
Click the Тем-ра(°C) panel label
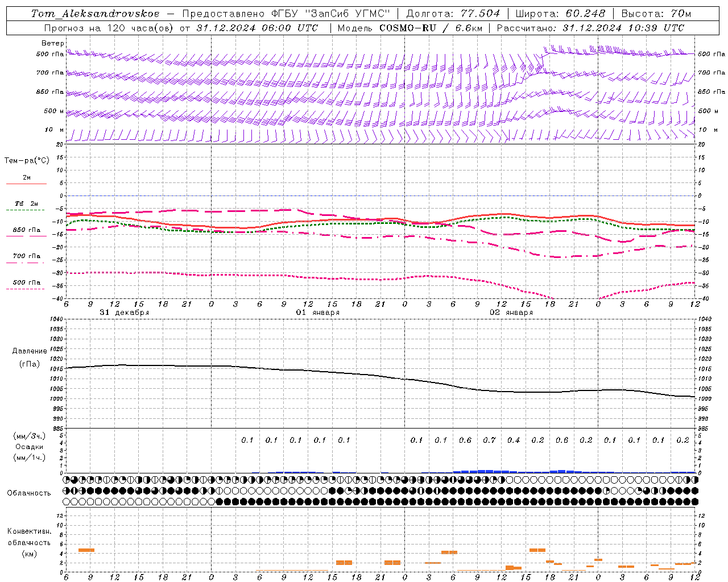[27, 161]
